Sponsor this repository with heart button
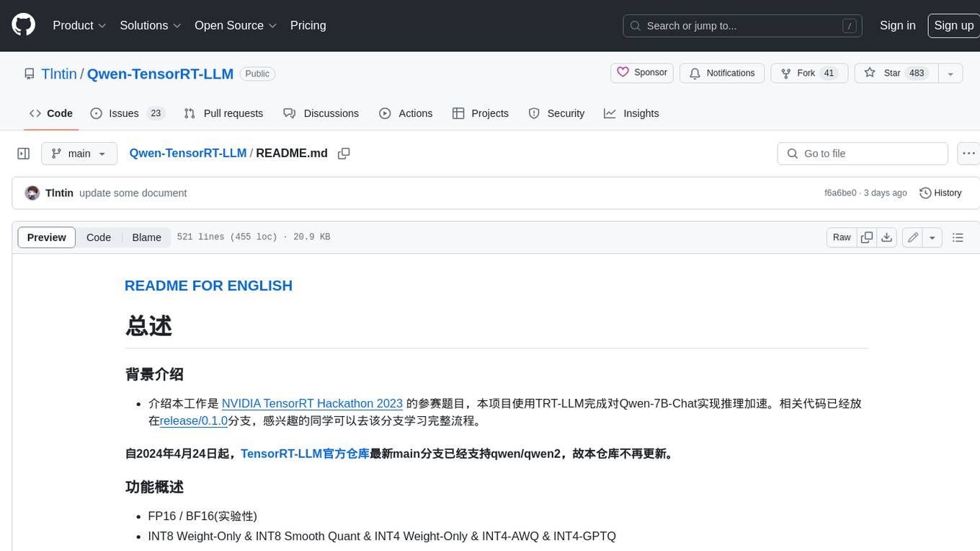Image resolution: width=980 pixels, height=551 pixels. 642,73
